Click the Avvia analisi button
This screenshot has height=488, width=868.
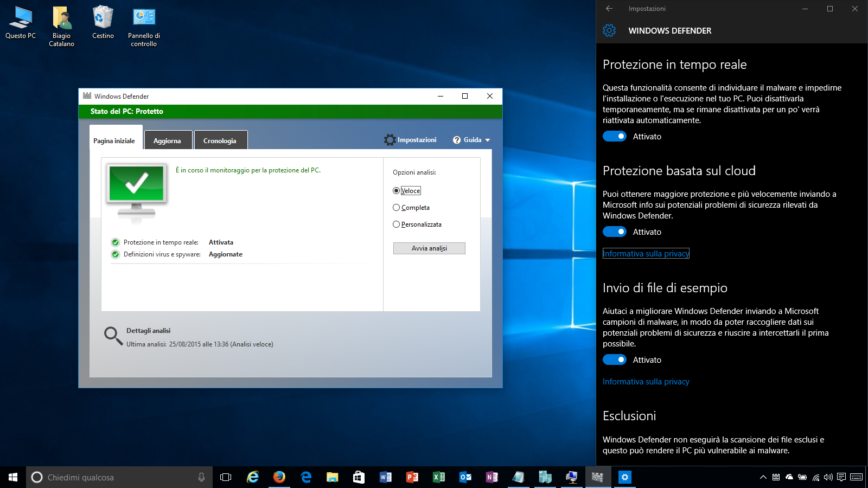coord(429,248)
